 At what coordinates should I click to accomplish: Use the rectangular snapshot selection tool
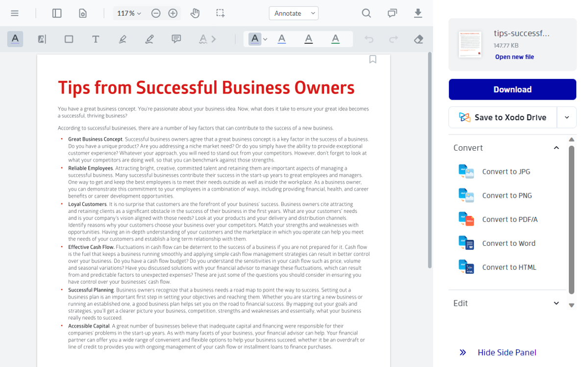pyautogui.click(x=220, y=13)
